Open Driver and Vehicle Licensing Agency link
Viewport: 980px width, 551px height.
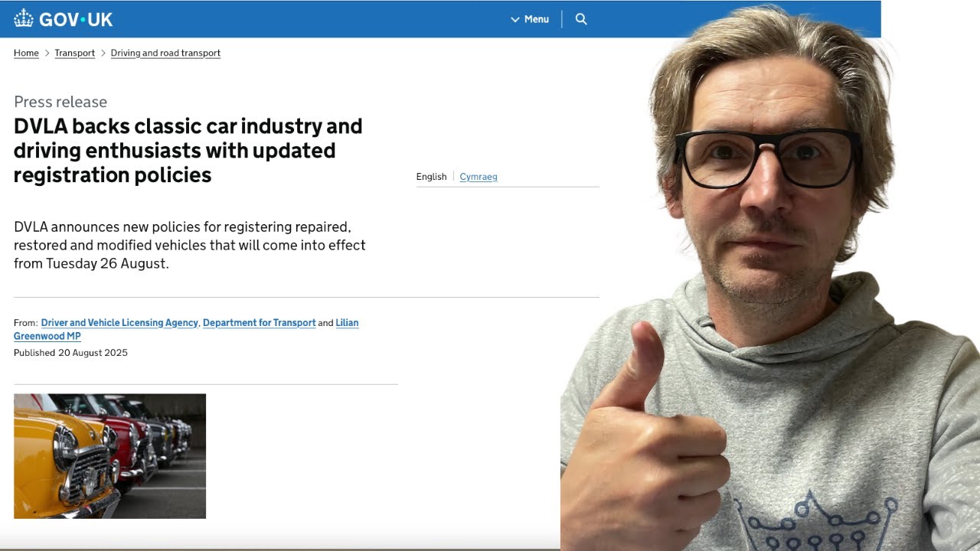pyautogui.click(x=119, y=323)
